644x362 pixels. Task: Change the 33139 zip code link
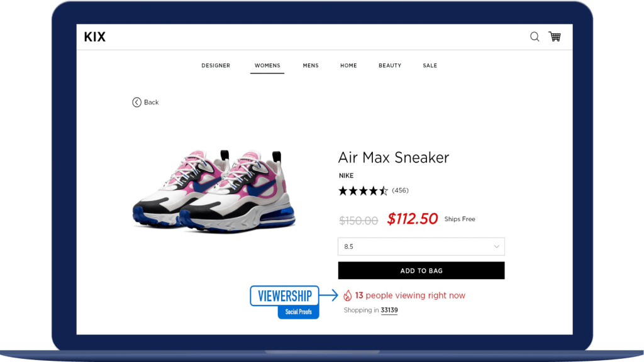(x=389, y=310)
